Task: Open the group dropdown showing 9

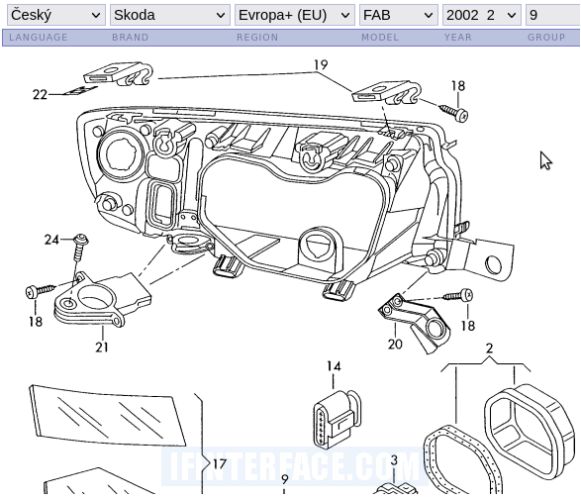Action: tap(553, 15)
